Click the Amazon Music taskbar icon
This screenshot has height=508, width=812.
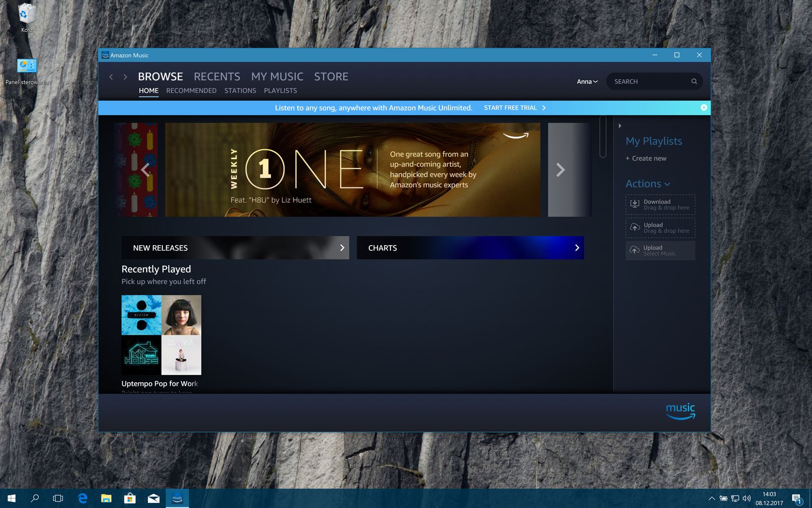point(177,498)
